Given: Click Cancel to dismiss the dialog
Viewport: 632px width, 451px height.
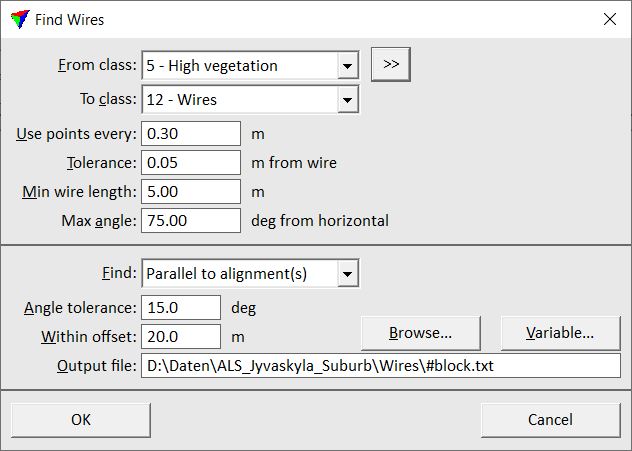Looking at the screenshot, I should 551,420.
